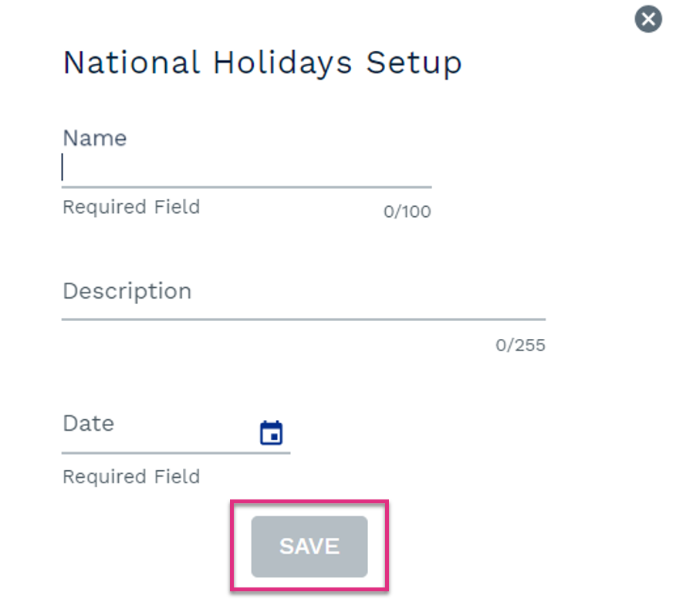The height and width of the screenshot is (616, 676).
Task: Click the Name field underline
Action: coord(247,188)
